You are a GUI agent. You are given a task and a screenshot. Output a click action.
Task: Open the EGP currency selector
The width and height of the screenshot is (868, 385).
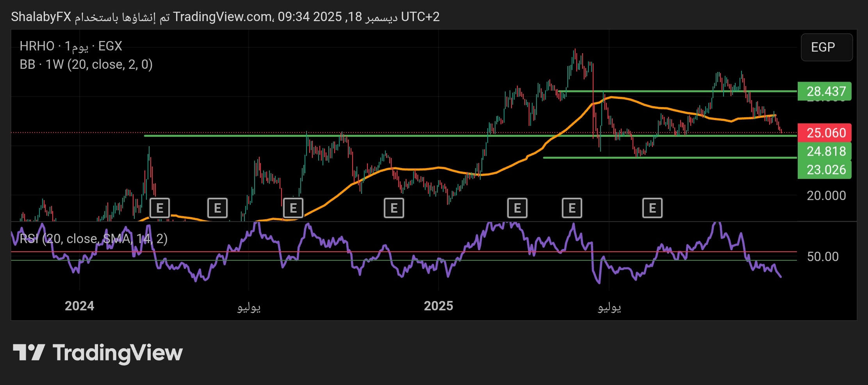(x=826, y=47)
